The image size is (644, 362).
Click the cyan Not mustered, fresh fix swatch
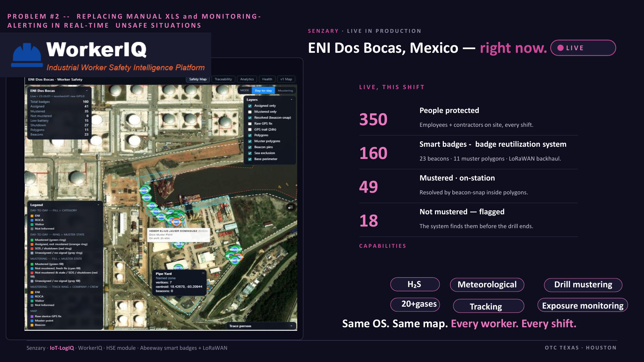(x=32, y=269)
